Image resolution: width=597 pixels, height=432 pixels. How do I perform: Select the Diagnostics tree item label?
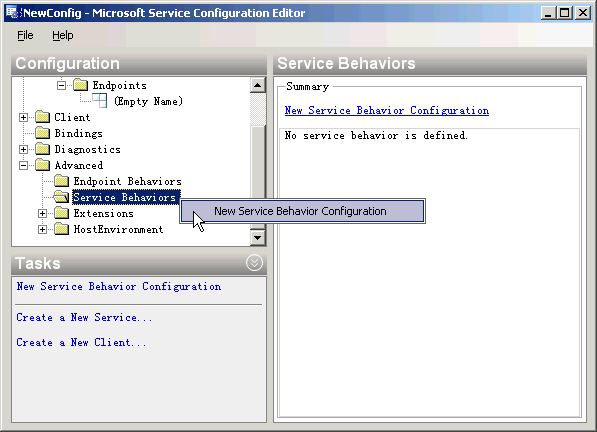click(x=88, y=149)
